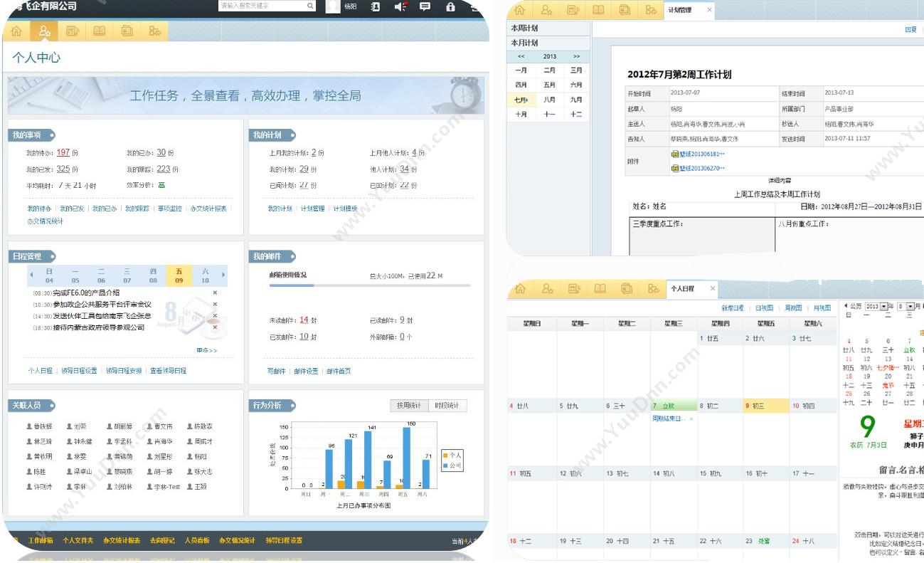Delete the 完成FE6.0的产品介绍 schedule entry
924x563 pixels.
point(215,293)
